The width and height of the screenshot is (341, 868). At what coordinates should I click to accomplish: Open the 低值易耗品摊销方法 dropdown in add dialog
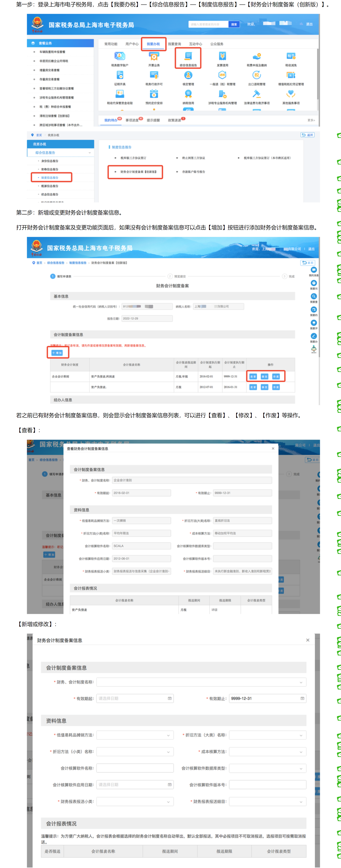pos(135,735)
